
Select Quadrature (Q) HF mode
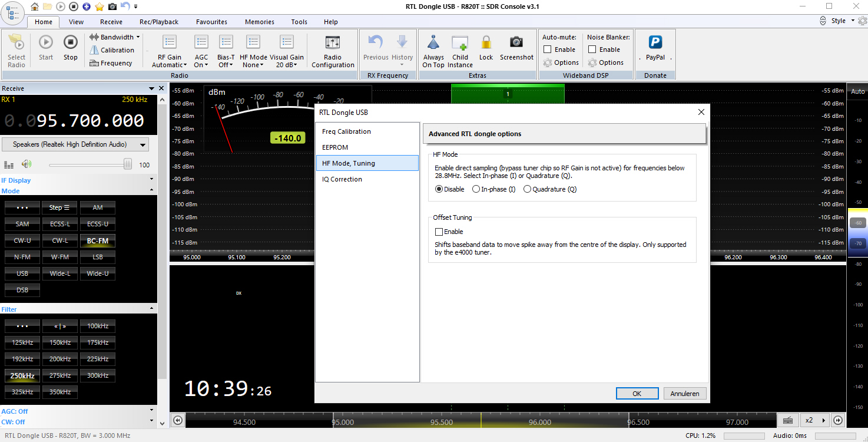[527, 189]
